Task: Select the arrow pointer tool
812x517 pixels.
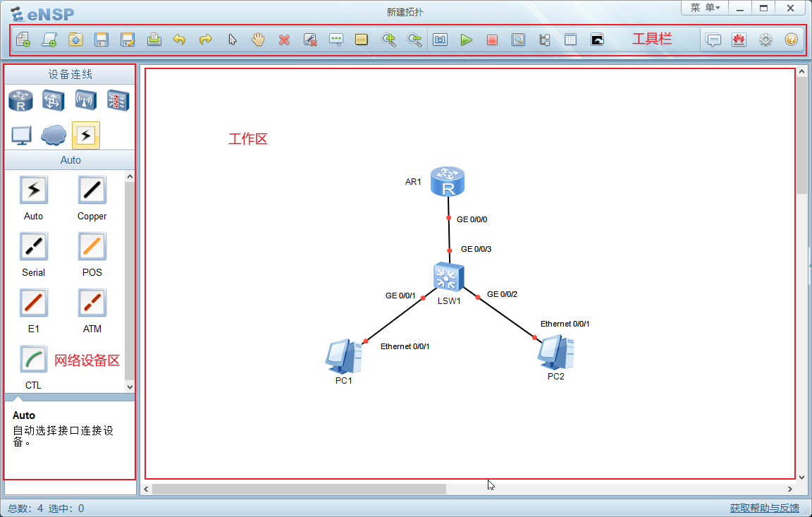Action: click(x=233, y=39)
